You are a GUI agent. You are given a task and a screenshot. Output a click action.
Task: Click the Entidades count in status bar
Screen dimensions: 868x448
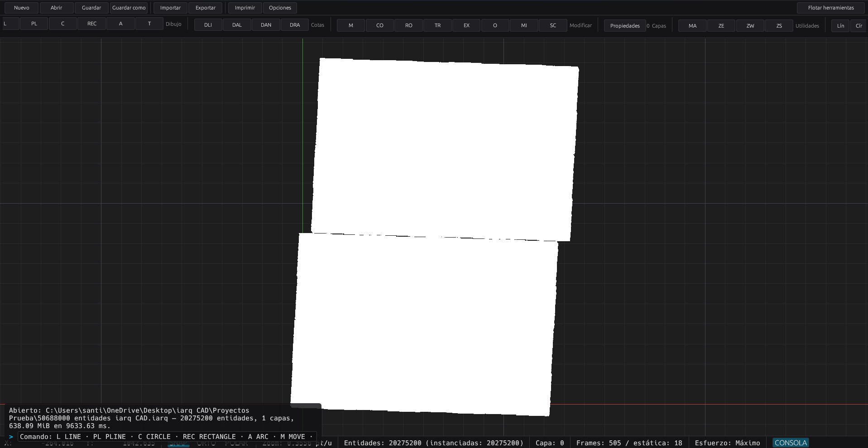433,443
